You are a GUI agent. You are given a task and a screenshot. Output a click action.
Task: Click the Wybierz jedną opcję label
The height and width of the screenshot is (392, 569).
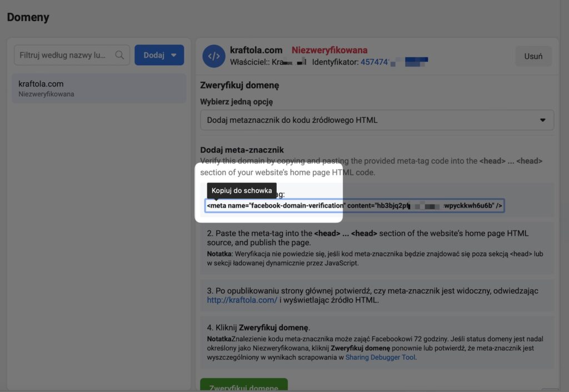click(236, 102)
